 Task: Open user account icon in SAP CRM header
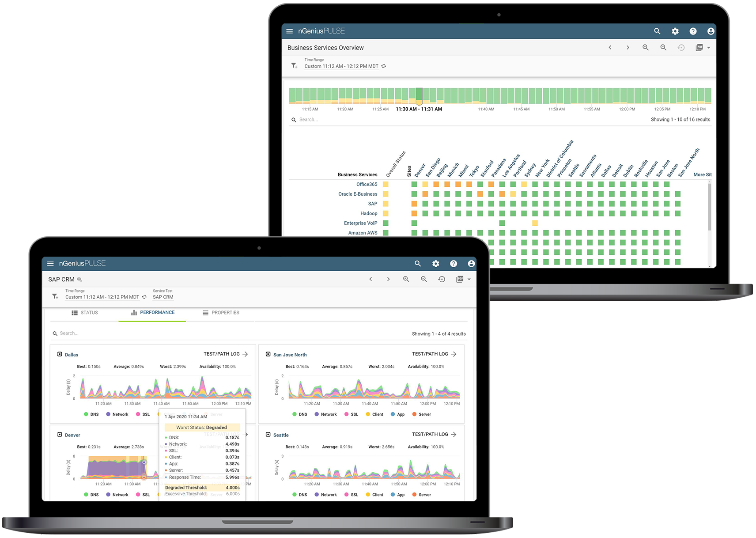[471, 264]
